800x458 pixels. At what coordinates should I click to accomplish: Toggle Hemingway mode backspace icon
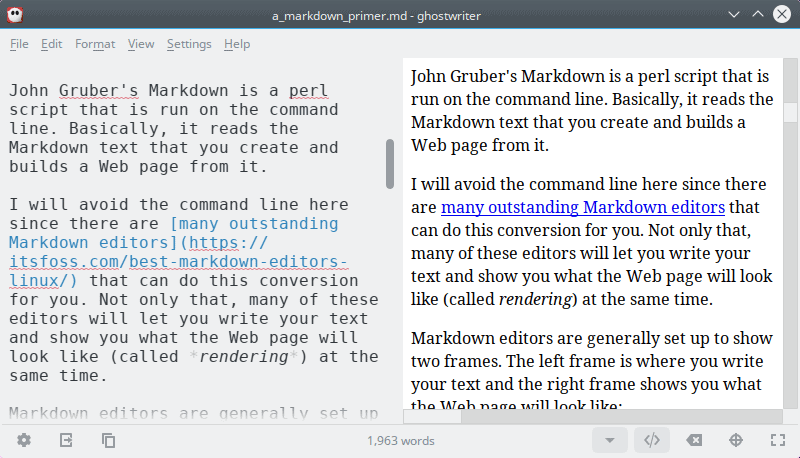coord(694,440)
